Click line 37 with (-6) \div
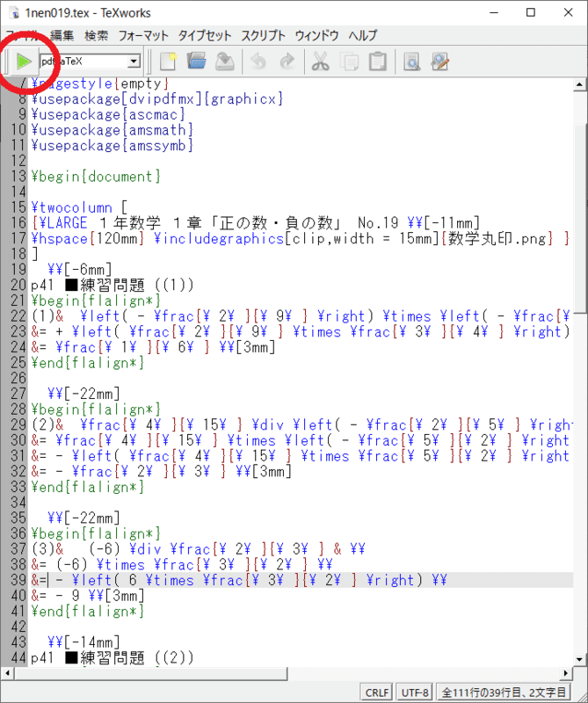This screenshot has height=703, width=588. coord(199,549)
